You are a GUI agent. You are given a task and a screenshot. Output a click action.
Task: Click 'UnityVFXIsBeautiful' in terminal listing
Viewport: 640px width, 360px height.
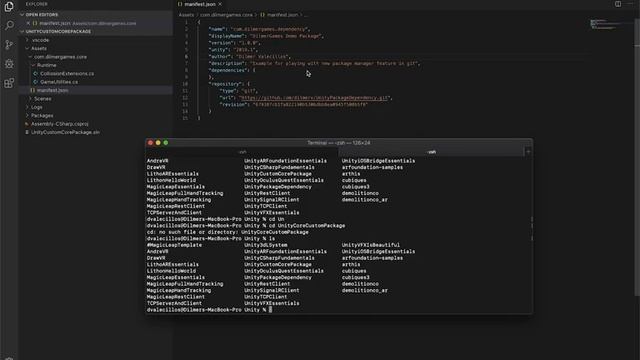click(371, 245)
